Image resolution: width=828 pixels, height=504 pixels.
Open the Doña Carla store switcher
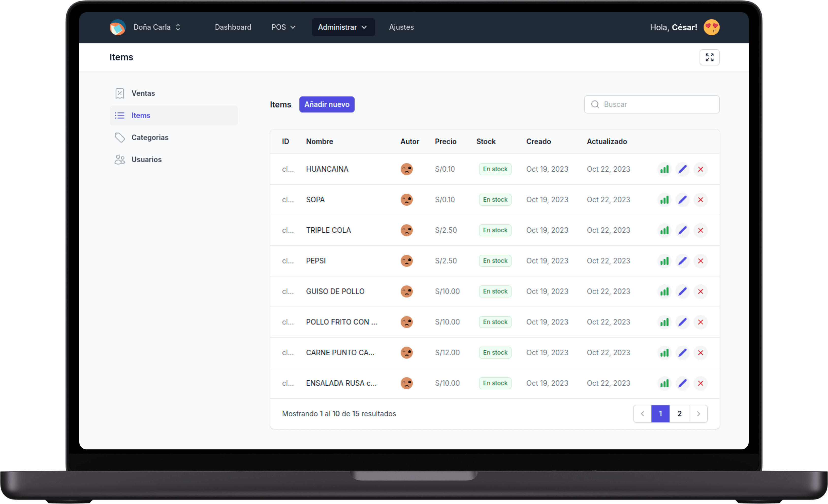(x=157, y=27)
